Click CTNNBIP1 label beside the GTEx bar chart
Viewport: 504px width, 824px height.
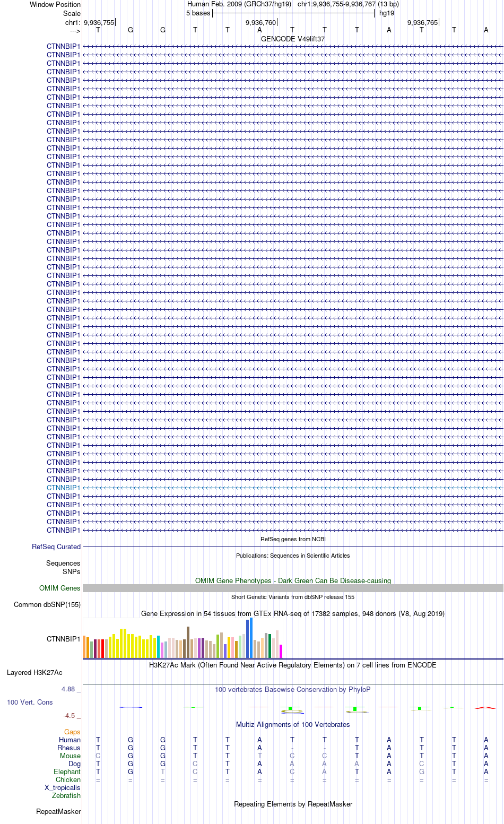pos(64,639)
